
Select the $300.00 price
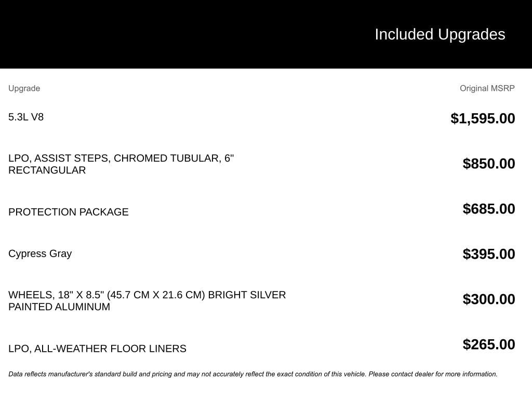(488, 299)
